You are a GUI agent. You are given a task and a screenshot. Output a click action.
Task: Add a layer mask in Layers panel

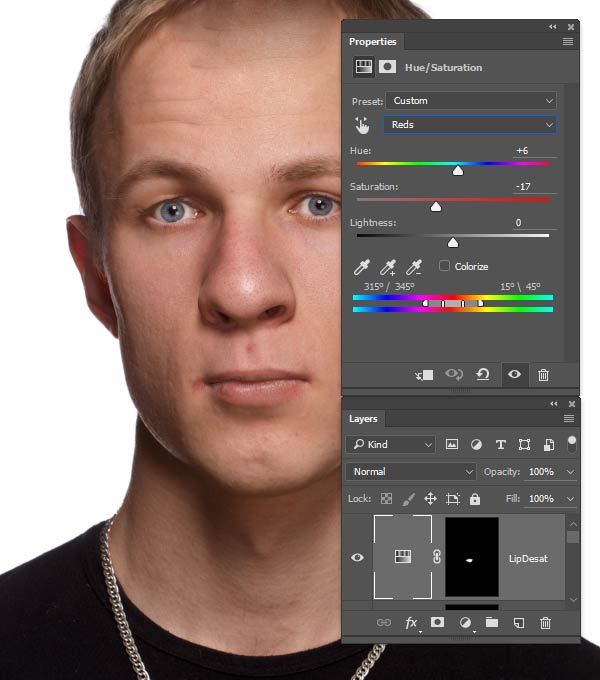pos(437,622)
